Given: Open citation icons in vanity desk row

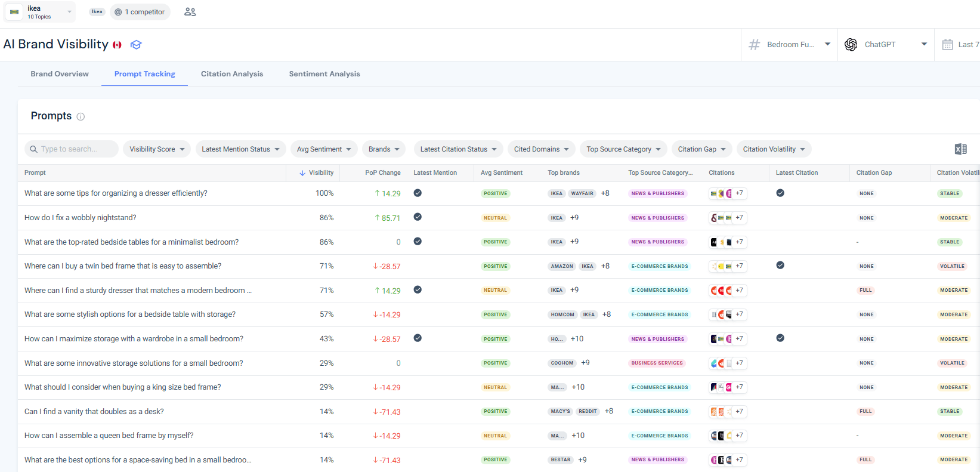Looking at the screenshot, I should pyautogui.click(x=728, y=412).
